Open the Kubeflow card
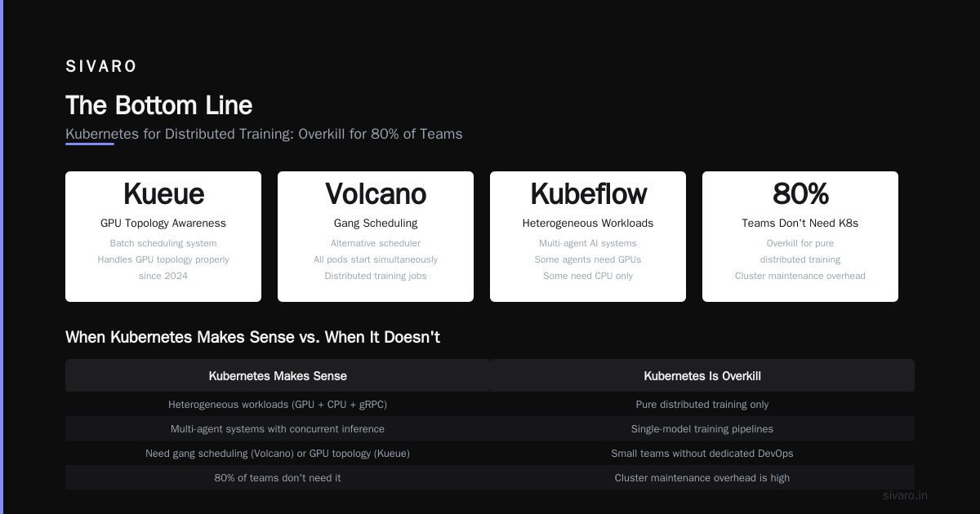The image size is (980, 514). (x=588, y=237)
